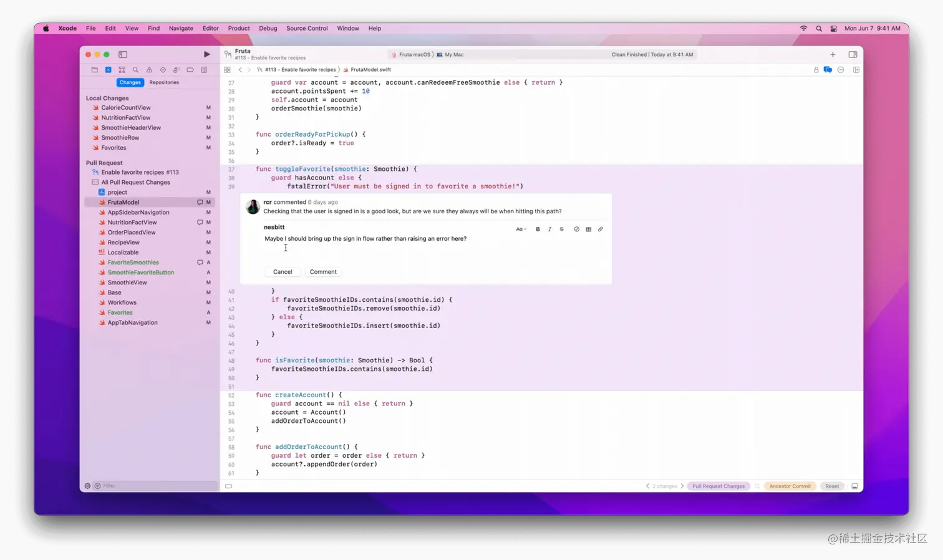
Task: Insert a table in the comment
Action: 588,229
